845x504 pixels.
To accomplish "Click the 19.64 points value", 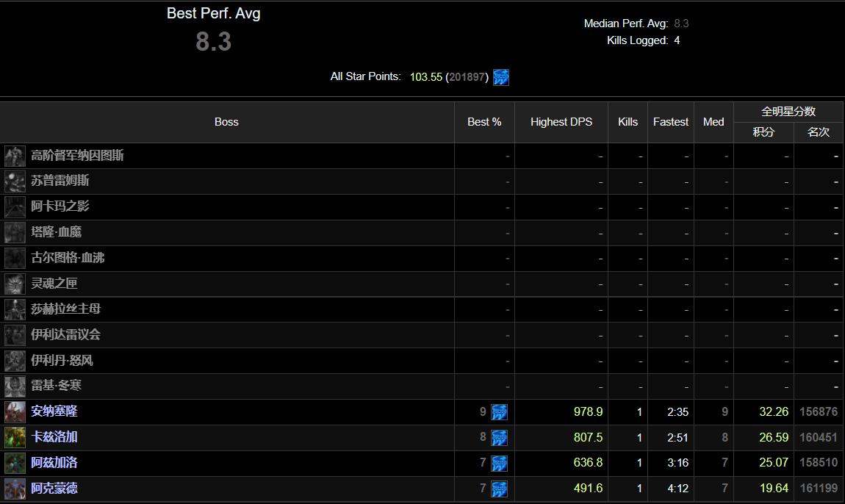I will pyautogui.click(x=774, y=489).
